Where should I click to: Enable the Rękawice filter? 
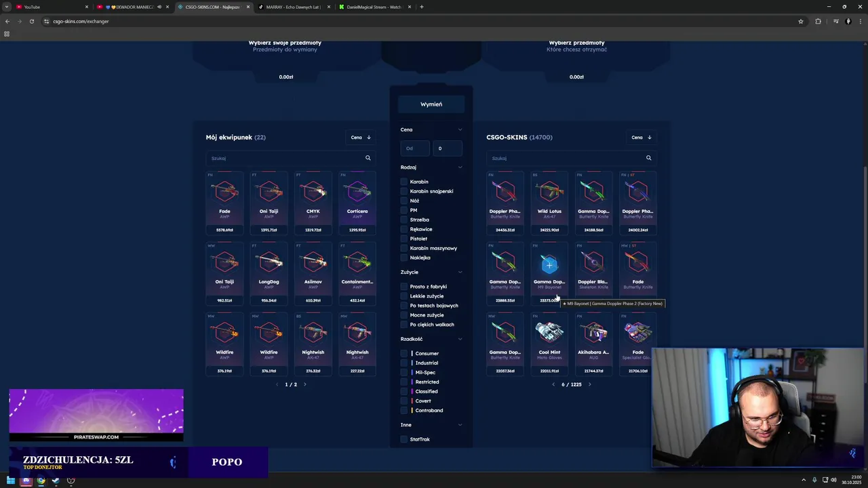404,229
